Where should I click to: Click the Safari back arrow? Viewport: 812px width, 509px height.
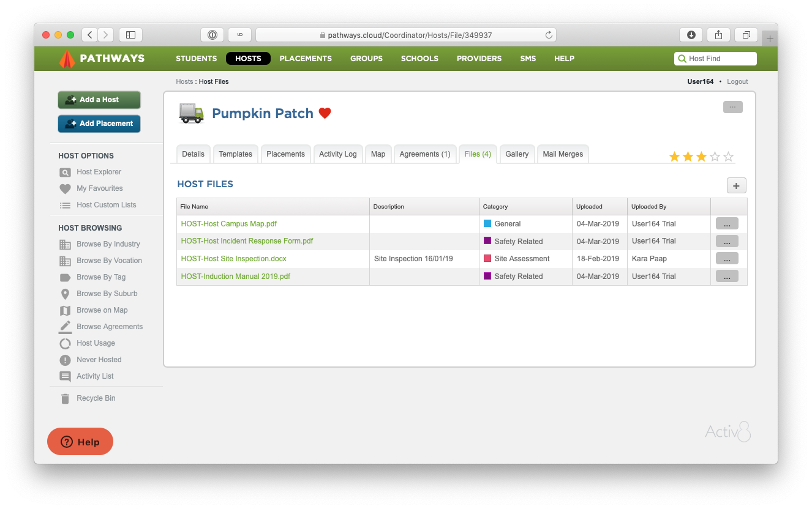(x=90, y=35)
